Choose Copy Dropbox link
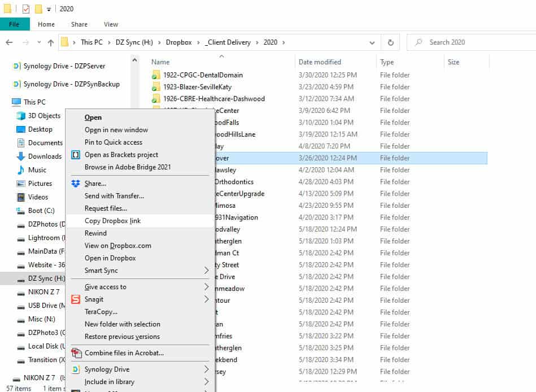 coord(112,221)
